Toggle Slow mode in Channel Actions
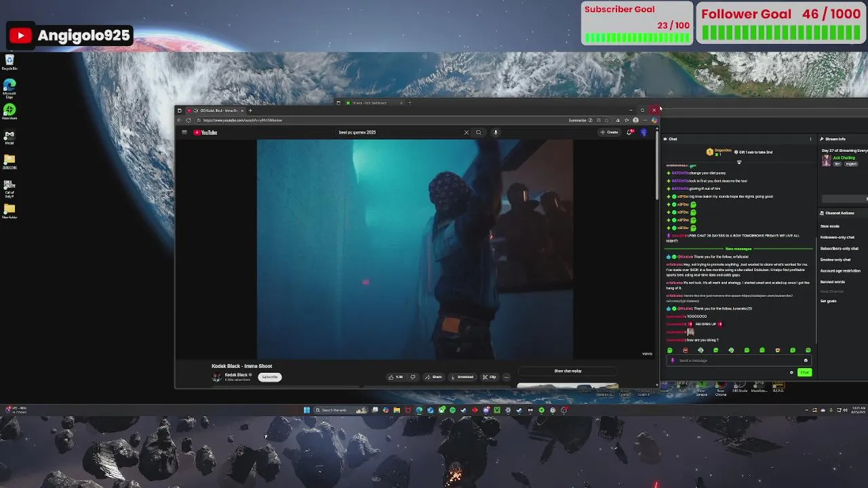 [829, 226]
